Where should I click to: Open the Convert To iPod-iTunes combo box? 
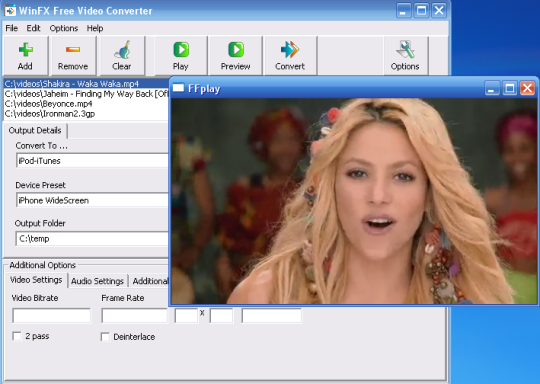pyautogui.click(x=92, y=161)
